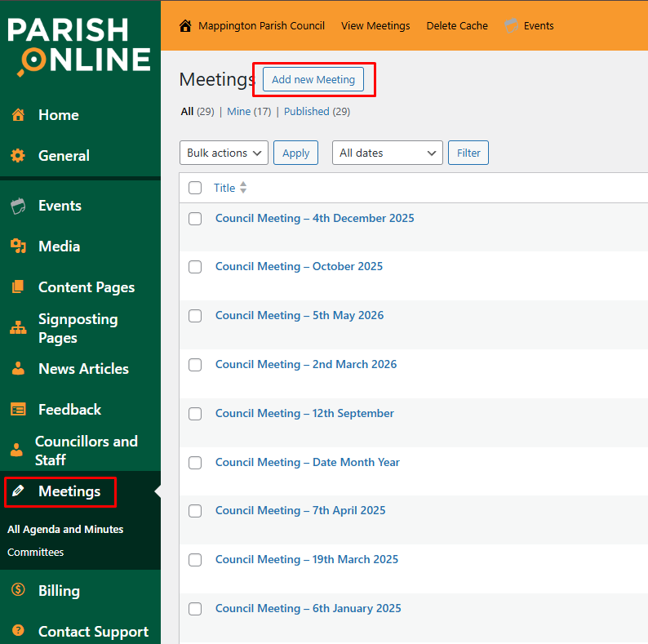Screen dimensions: 648x644
Task: Click the Signposting Pages hierarchy icon
Action: [18, 328]
